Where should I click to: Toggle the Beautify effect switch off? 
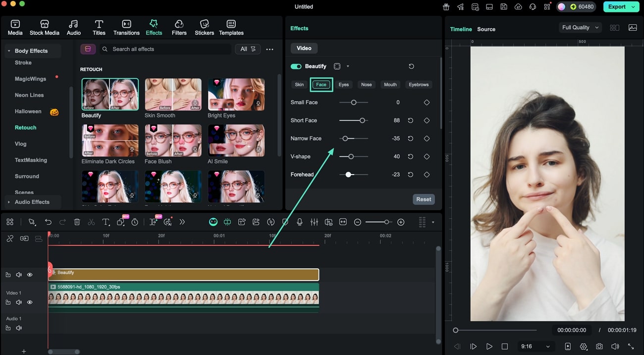[x=296, y=66]
